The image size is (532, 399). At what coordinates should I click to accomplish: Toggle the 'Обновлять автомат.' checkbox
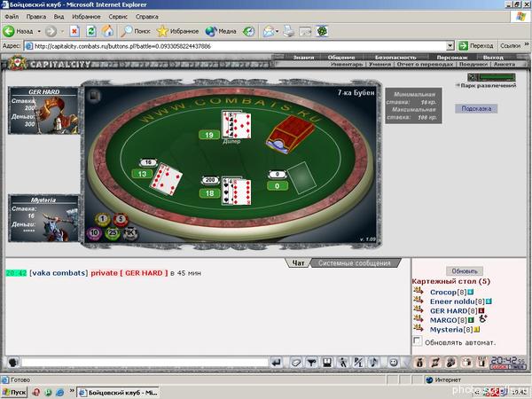(418, 341)
